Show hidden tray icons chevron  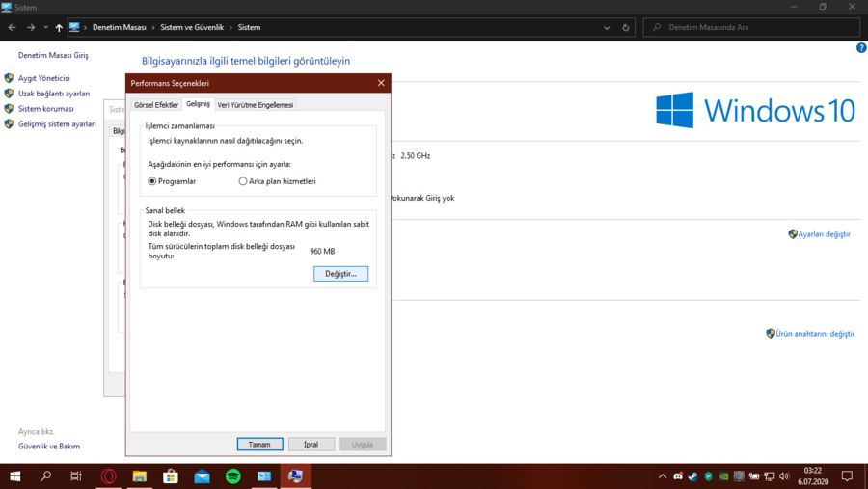click(662, 476)
